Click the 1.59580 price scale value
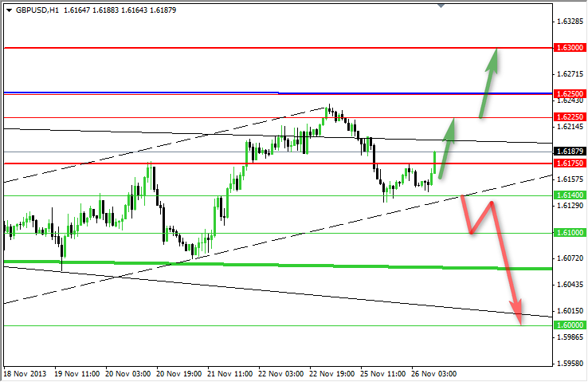This screenshot has height=382, width=588. (x=570, y=363)
